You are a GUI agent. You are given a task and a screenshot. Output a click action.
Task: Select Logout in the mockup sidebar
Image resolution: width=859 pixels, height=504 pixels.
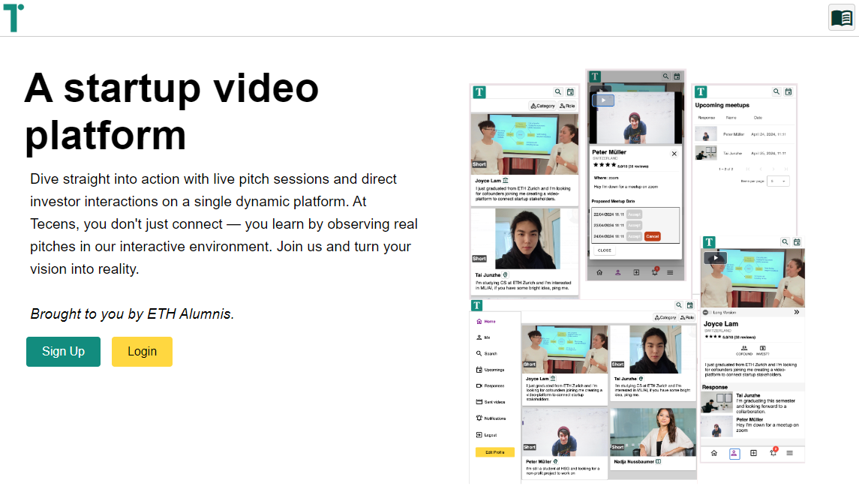[x=486, y=435]
